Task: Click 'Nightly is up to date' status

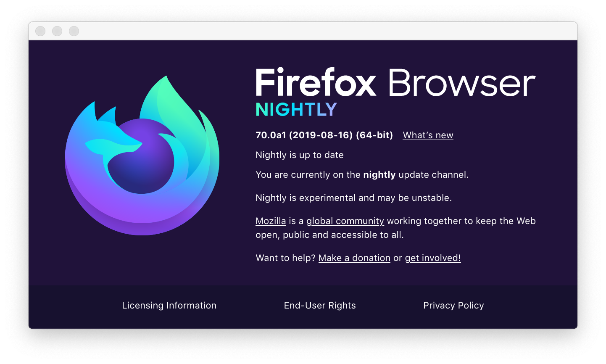Action: click(300, 155)
